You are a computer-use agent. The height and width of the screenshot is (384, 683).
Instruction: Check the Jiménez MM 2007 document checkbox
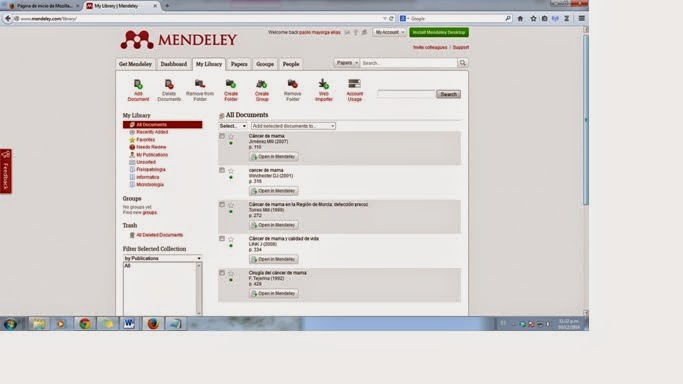tap(222, 136)
